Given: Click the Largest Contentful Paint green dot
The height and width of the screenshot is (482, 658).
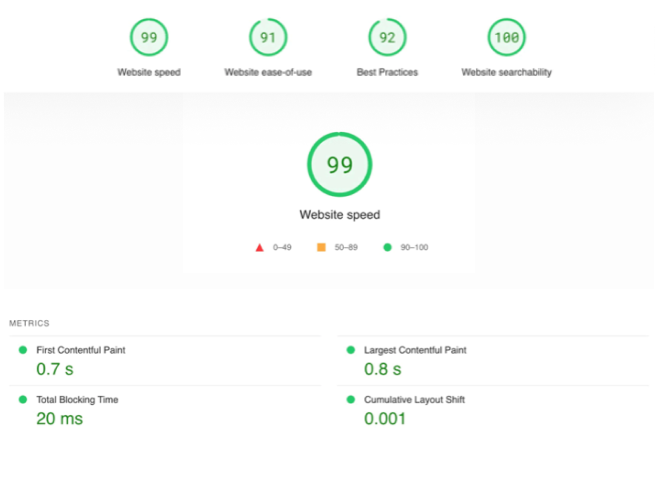Looking at the screenshot, I should [x=350, y=350].
